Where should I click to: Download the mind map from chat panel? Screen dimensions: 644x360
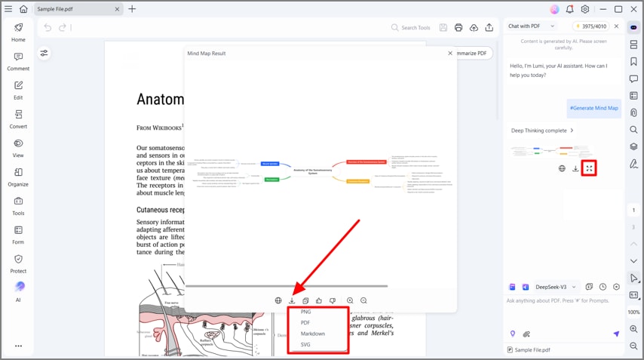pos(575,168)
